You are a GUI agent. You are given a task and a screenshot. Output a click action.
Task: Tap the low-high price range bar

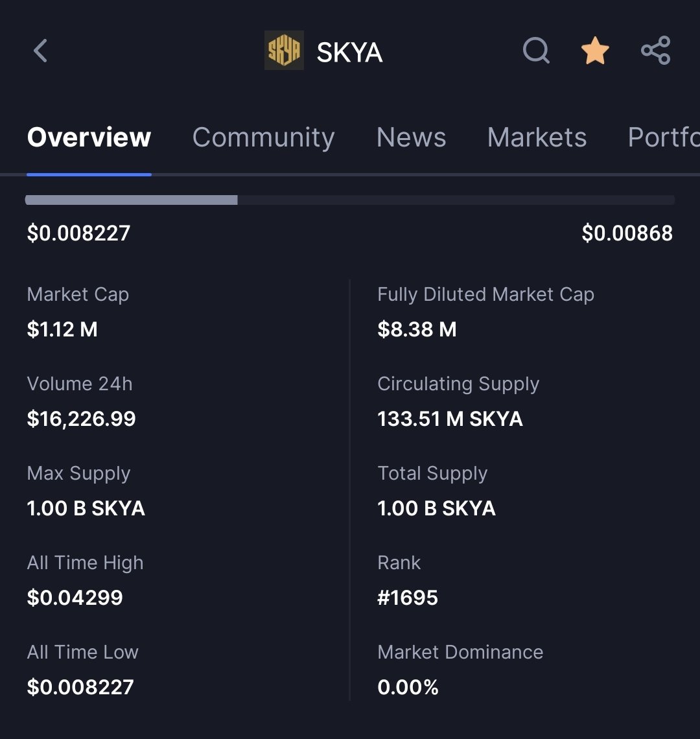pos(350,200)
